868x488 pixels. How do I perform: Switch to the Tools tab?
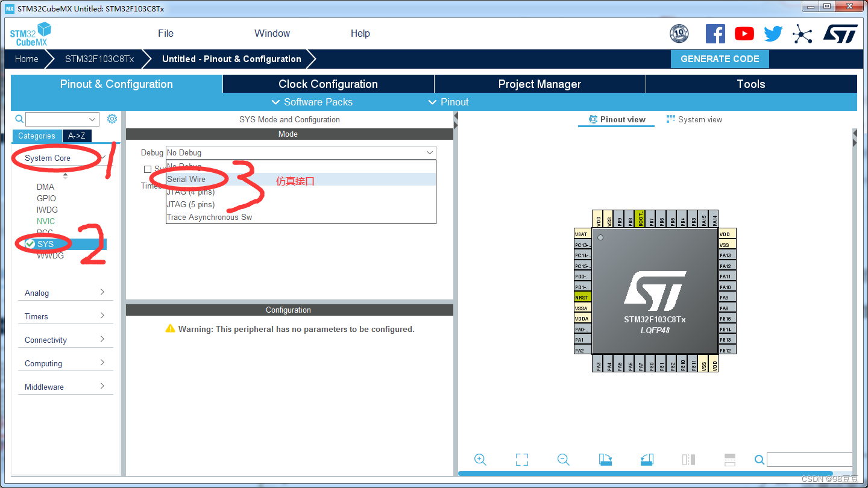click(751, 84)
